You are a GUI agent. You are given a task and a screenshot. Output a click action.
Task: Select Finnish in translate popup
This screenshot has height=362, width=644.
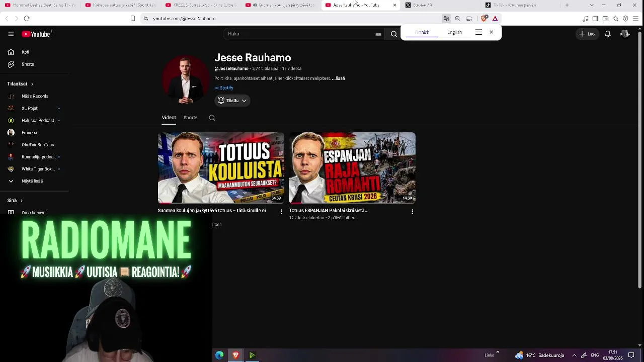tap(422, 32)
